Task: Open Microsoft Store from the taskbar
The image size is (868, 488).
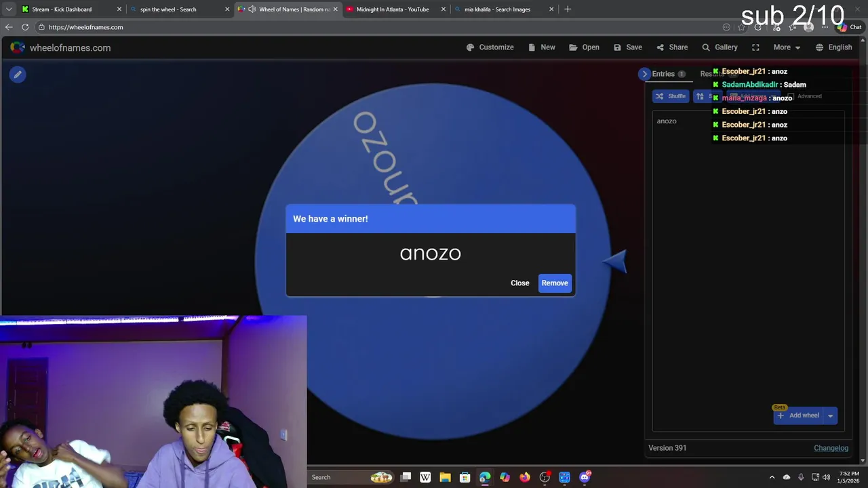Action: (x=465, y=477)
